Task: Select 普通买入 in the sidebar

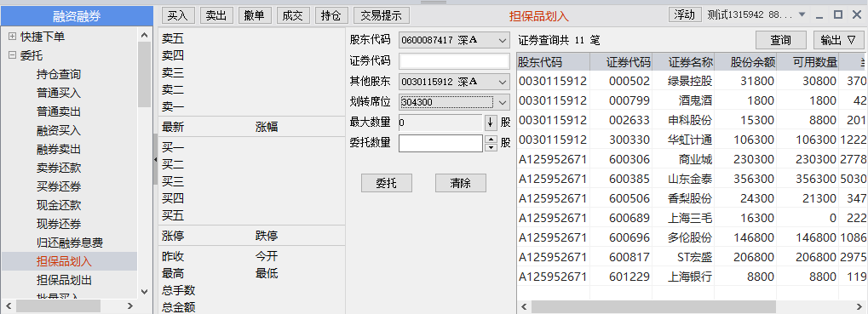Action: pyautogui.click(x=59, y=93)
